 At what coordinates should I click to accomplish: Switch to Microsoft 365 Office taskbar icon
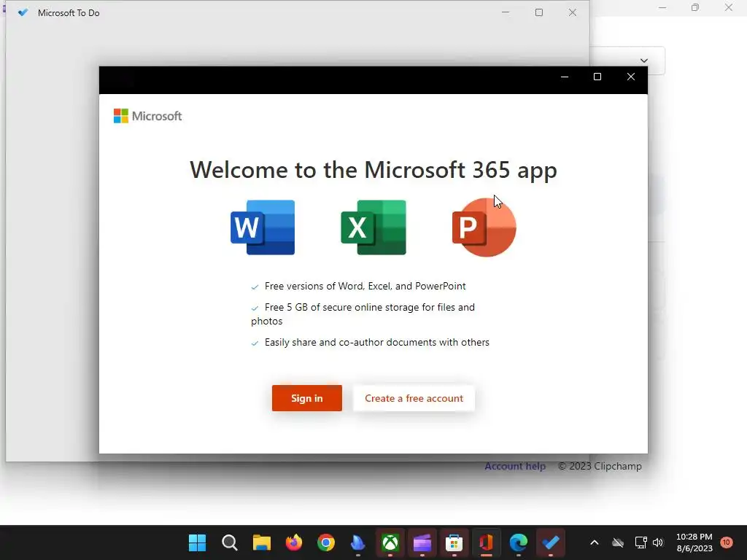coord(487,542)
